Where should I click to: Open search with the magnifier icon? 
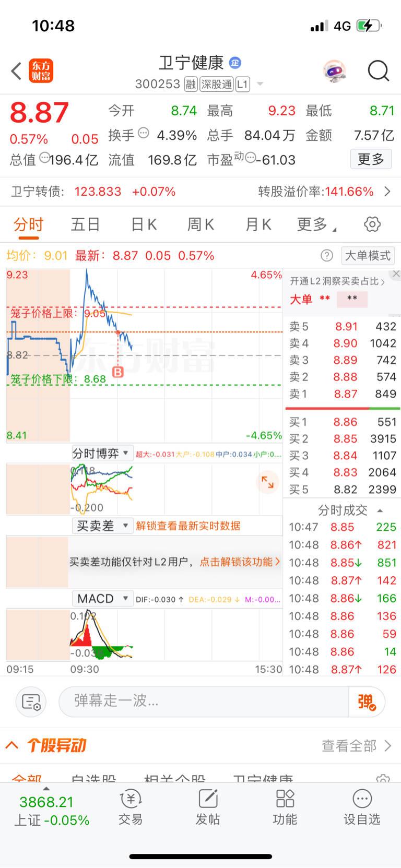379,70
